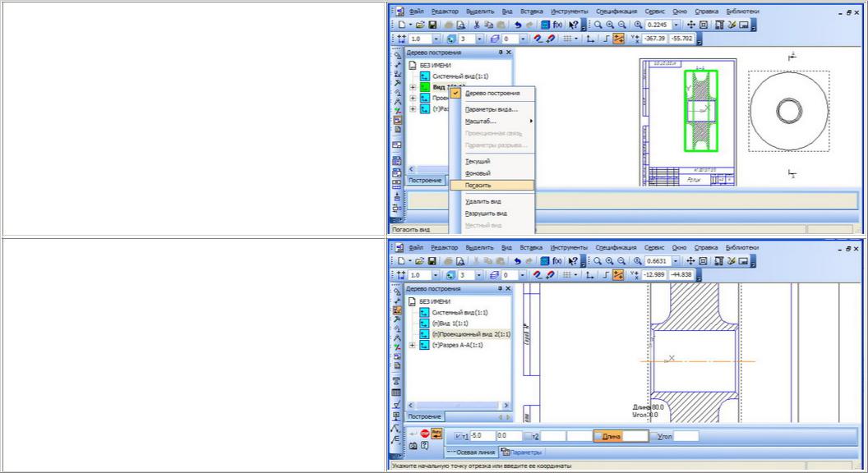Toggle the т1 point checkbox in the lower property bar
The image size is (868, 473).
[458, 436]
